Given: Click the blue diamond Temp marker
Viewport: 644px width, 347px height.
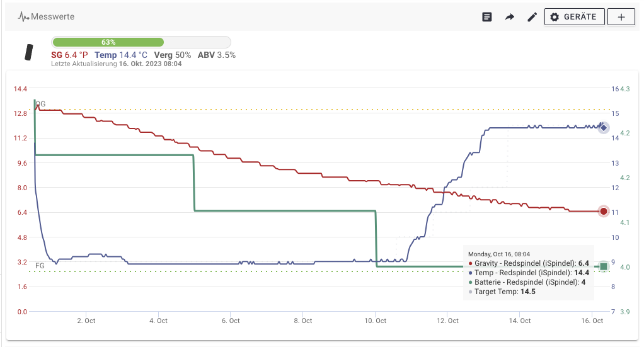Looking at the screenshot, I should [603, 128].
